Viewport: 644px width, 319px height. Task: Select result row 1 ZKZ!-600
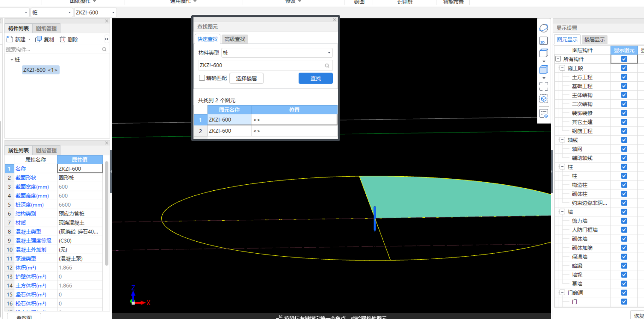coord(265,120)
